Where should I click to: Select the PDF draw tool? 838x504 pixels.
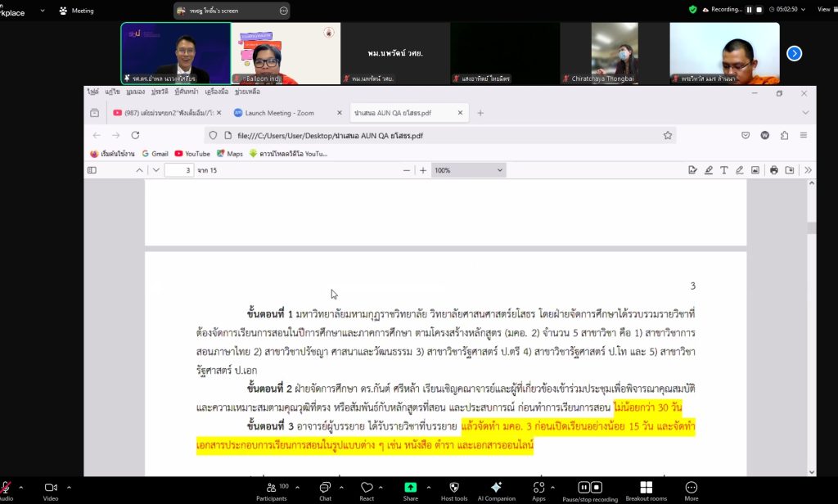click(739, 170)
